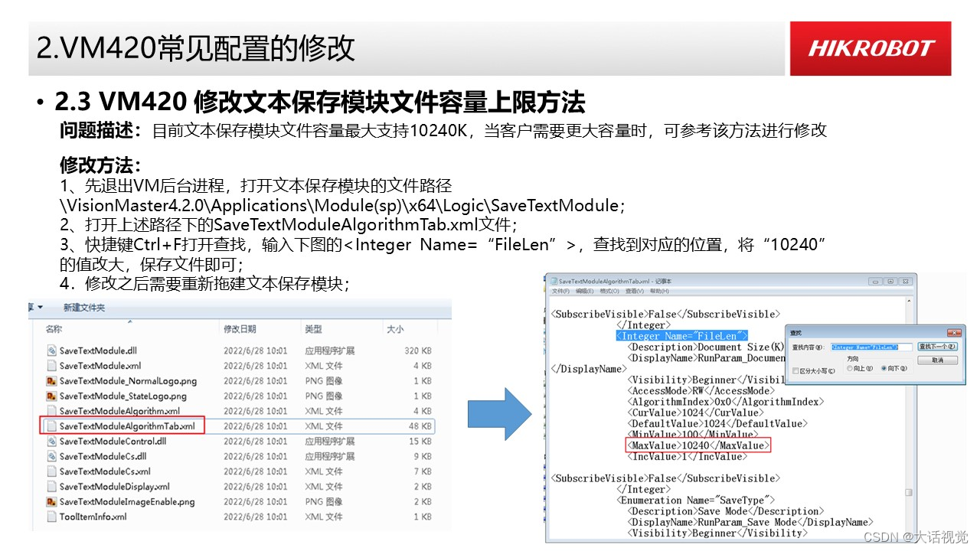
Task: Sort files by the 类型 column header
Action: click(x=313, y=329)
